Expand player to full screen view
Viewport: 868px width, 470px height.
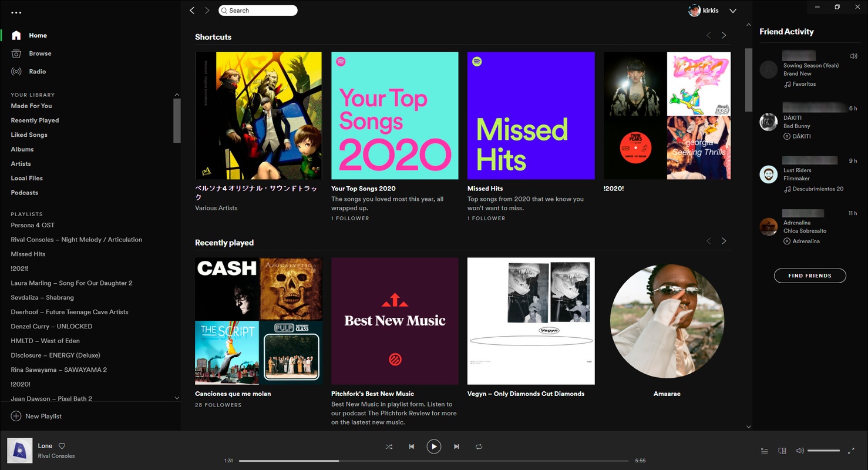851,451
